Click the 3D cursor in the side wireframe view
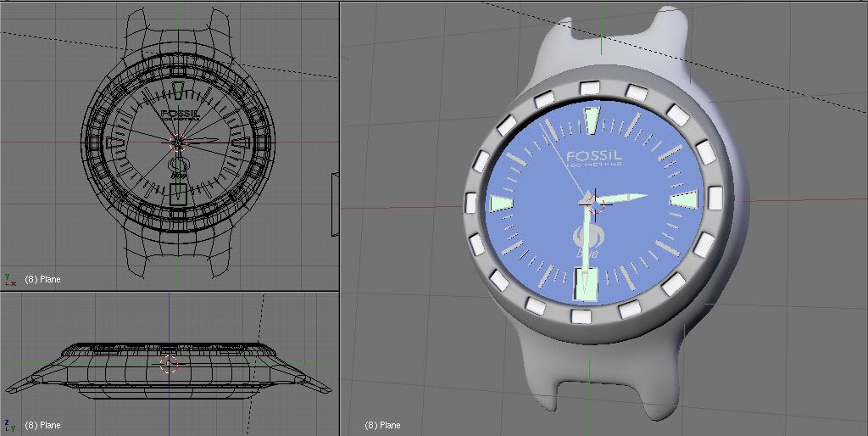The image size is (868, 436). (x=170, y=363)
